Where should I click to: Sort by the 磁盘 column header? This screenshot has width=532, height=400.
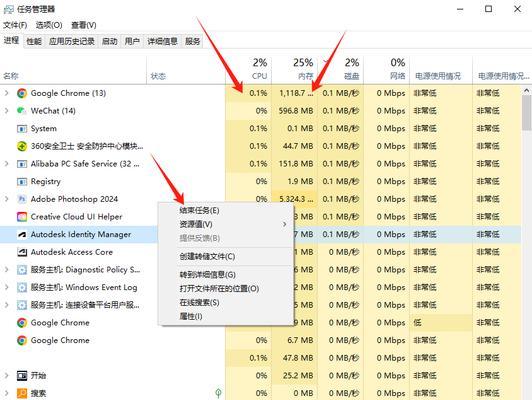coord(341,69)
